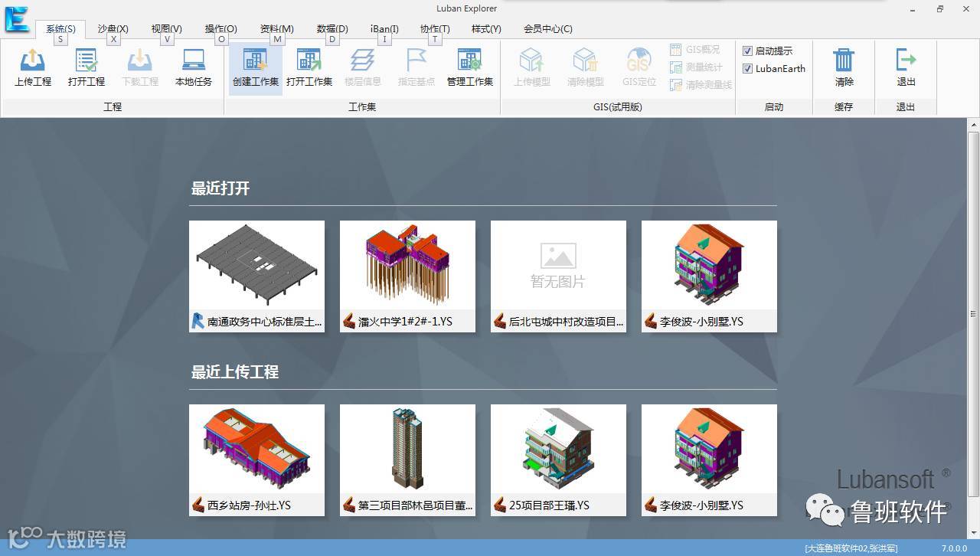
Task: Click the 退出 exit icon
Action: 906,67
